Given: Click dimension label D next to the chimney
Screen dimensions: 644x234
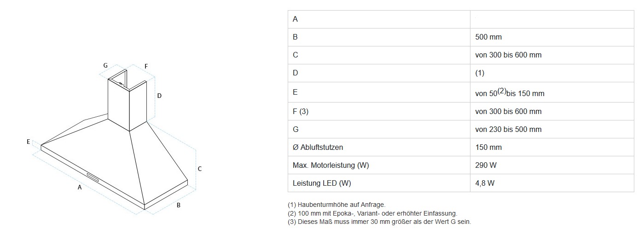Looking at the screenshot, I should pyautogui.click(x=159, y=96).
